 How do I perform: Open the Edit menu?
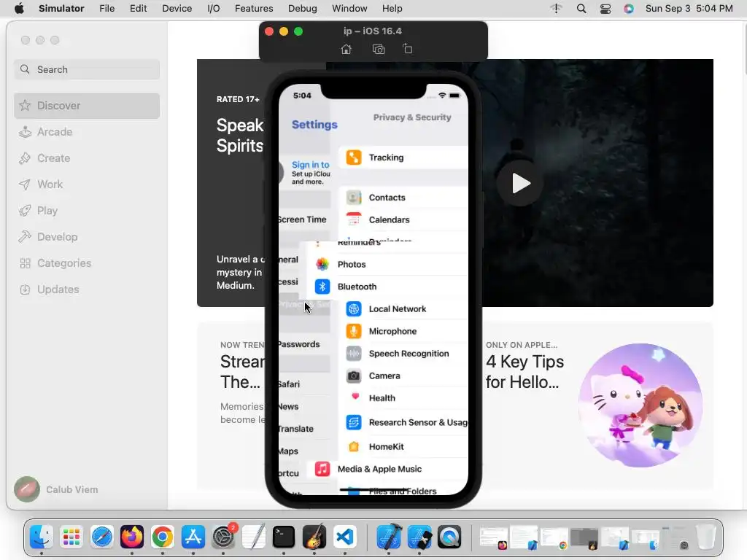tap(138, 9)
